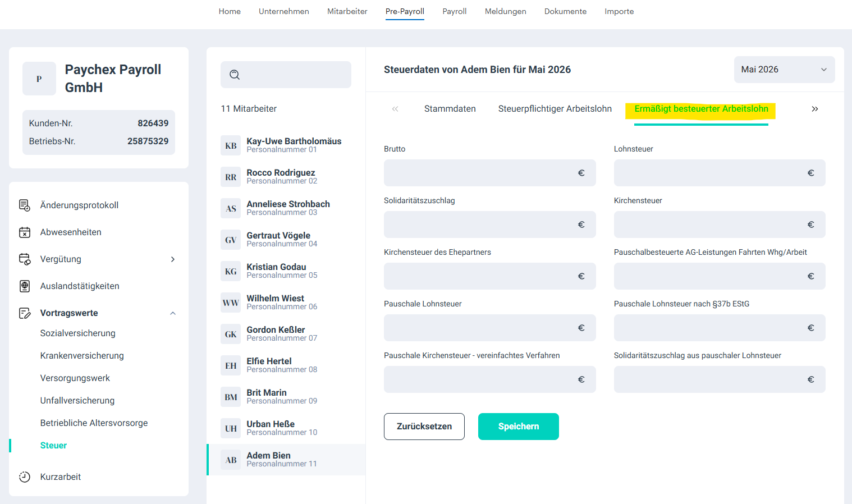Click the WW avatar of Wilhelm Wiest
Image resolution: width=852 pixels, height=504 pixels.
[x=231, y=303]
